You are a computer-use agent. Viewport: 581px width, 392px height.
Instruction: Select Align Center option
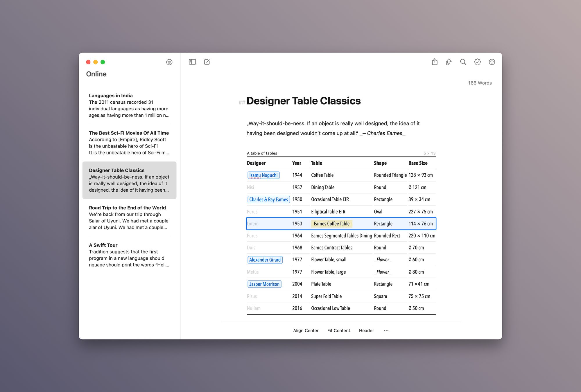pyautogui.click(x=306, y=330)
